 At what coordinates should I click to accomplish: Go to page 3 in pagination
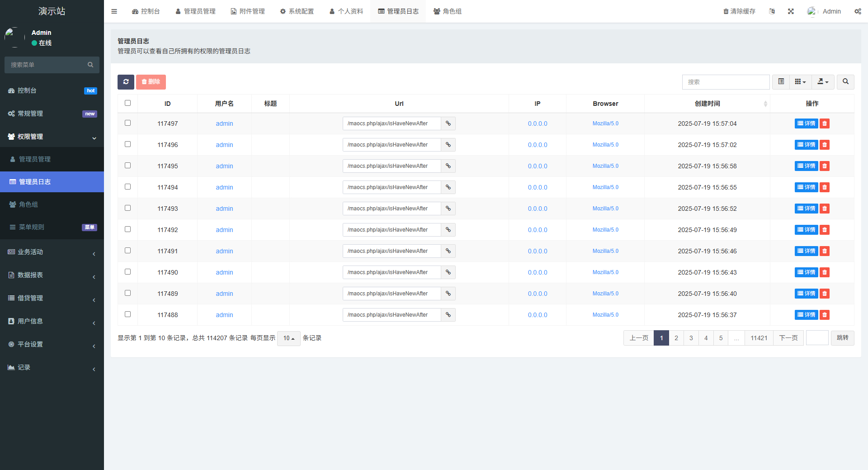[x=691, y=337]
